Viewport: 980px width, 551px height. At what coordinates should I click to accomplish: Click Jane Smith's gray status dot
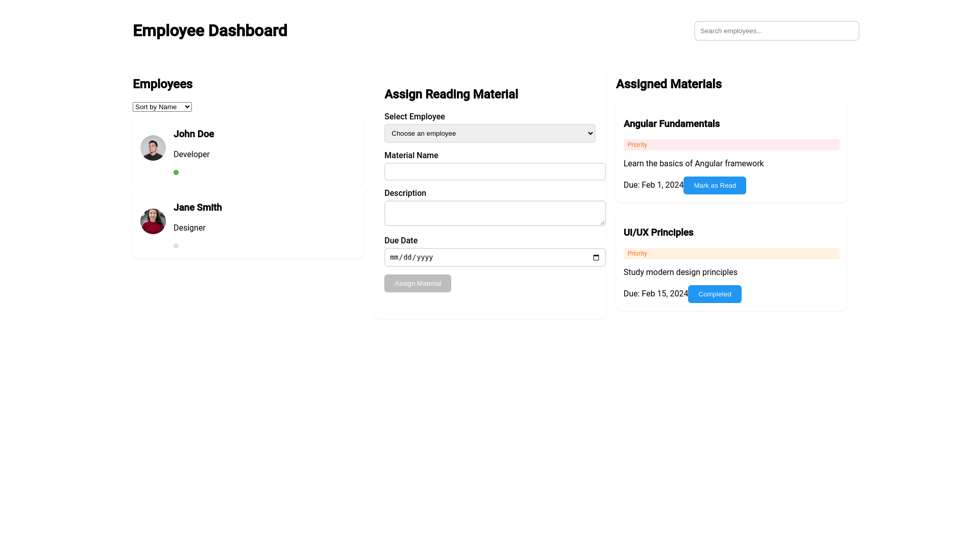[176, 246]
